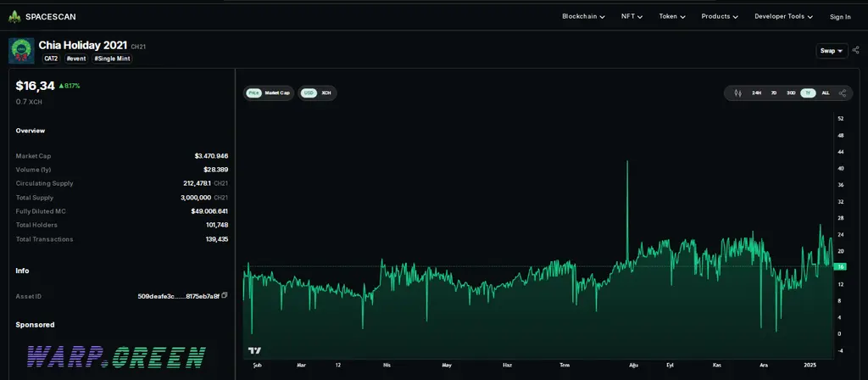Click the 52 value on price axis
Screen dimensions: 868x380
(x=841, y=119)
